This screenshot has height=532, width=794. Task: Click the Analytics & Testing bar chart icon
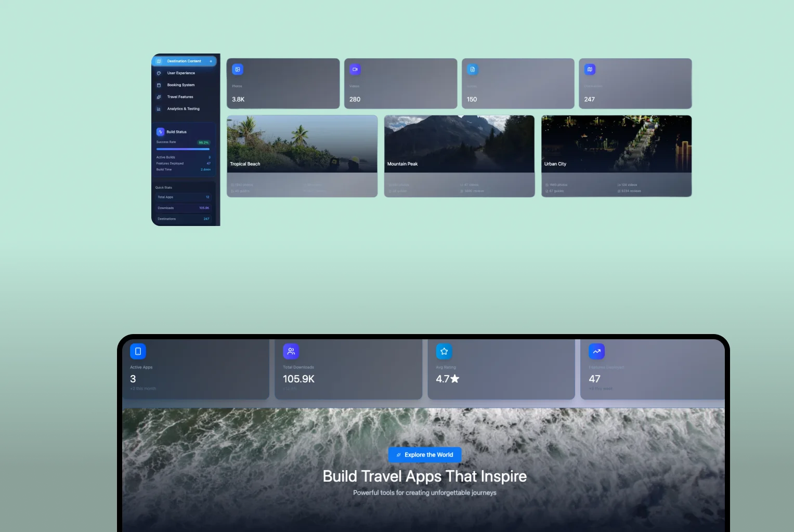[x=159, y=109]
